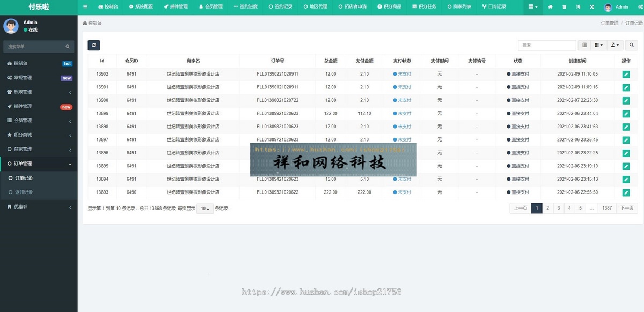Image resolution: width=644 pixels, height=312 pixels.
Task: Edit order 13900 with pencil icon
Action: tap(626, 100)
